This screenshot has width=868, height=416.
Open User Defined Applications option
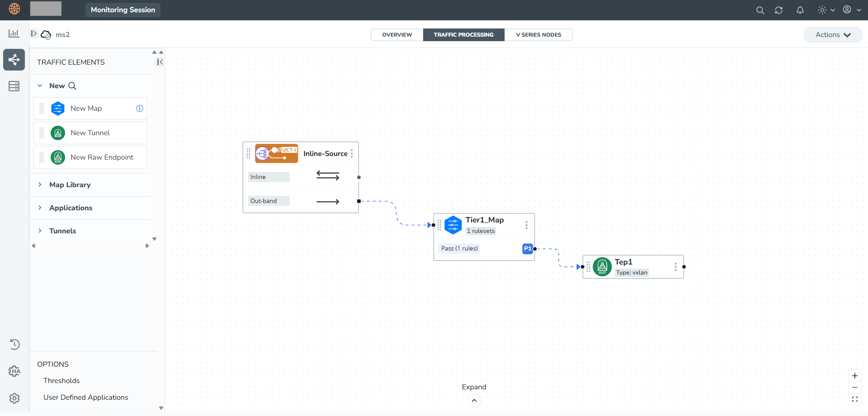pos(86,397)
